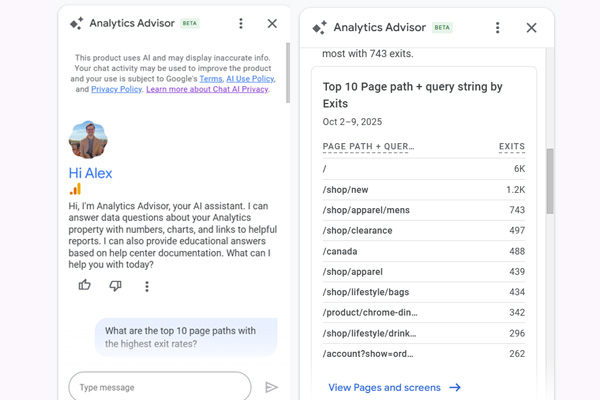Image resolution: width=600 pixels, height=400 pixels.
Task: Open right panel's three-dot overflow menu
Action: click(498, 28)
